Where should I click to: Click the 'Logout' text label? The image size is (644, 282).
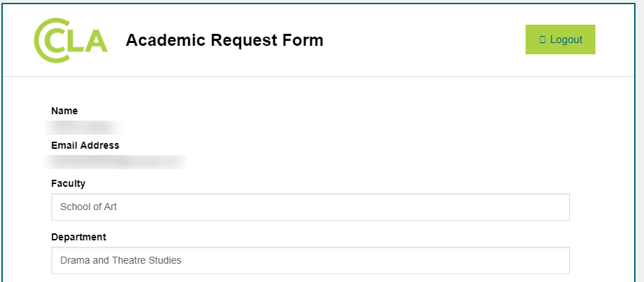pos(566,39)
